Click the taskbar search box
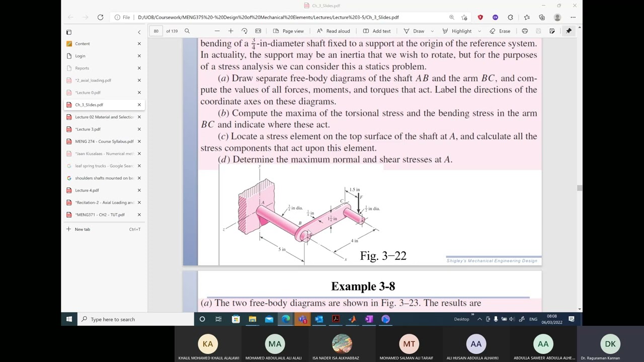The image size is (644, 362). (135, 319)
